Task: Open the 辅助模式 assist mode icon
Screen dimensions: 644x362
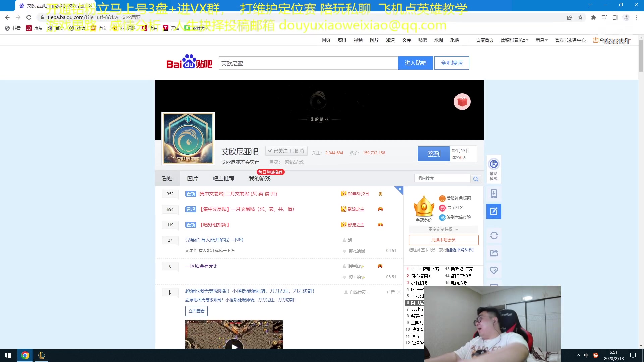Action: click(494, 170)
